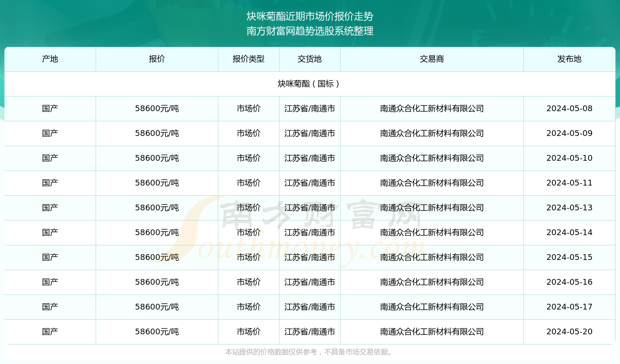
Task: Click 市场价 in the 2024-05-15 row
Action: point(248,257)
